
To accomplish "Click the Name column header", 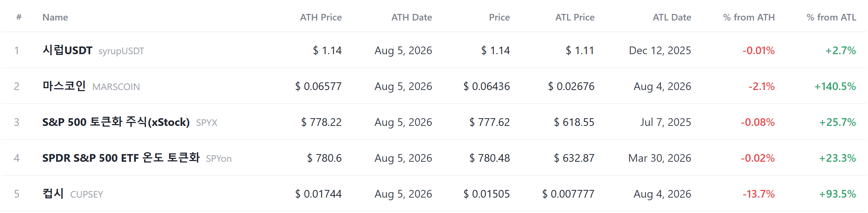I will click(55, 17).
